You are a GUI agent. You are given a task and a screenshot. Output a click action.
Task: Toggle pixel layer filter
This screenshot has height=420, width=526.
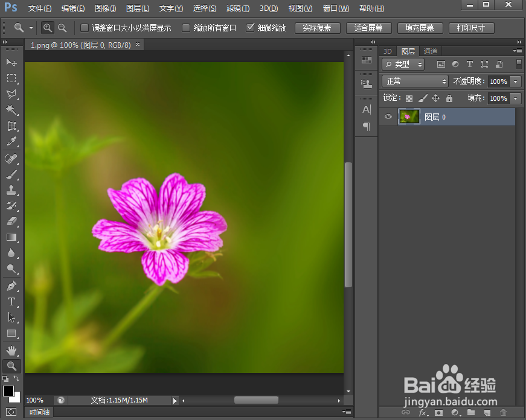tap(441, 64)
